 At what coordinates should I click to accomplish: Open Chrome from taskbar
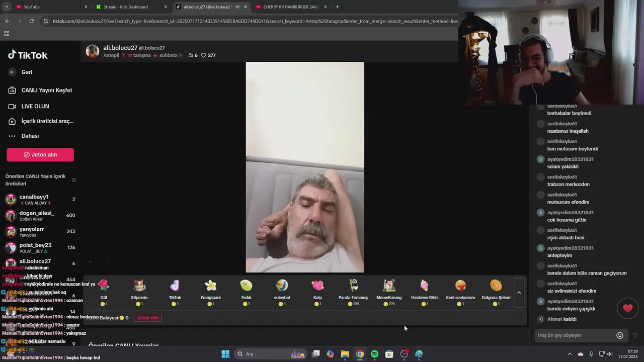(x=360, y=354)
